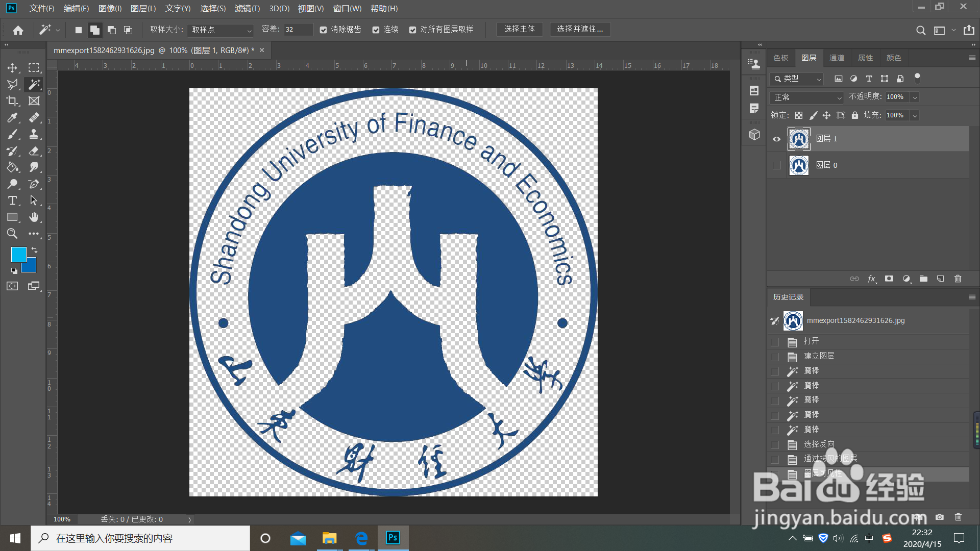Select the Frame tool
The height and width of the screenshot is (551, 980).
(x=34, y=101)
